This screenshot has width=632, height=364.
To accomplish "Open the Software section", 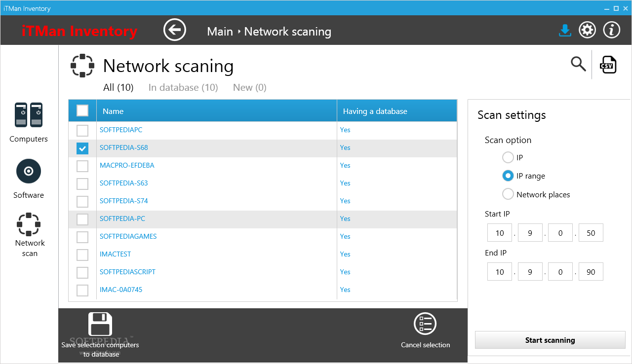I will (x=29, y=179).
